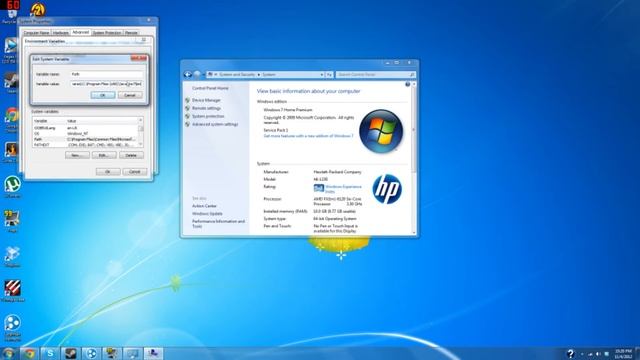The height and width of the screenshot is (360, 640).
Task: Open Chrome from the taskbar
Action: coord(29,353)
